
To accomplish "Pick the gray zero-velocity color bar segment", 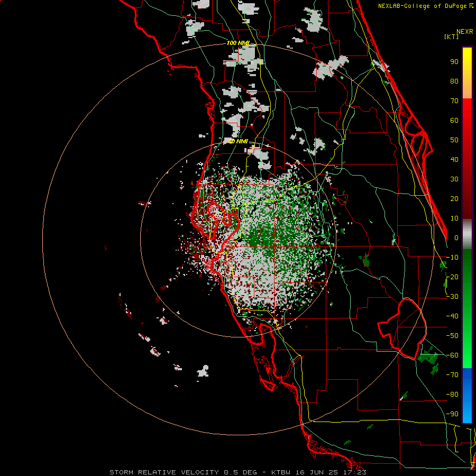I will pyautogui.click(x=467, y=234).
